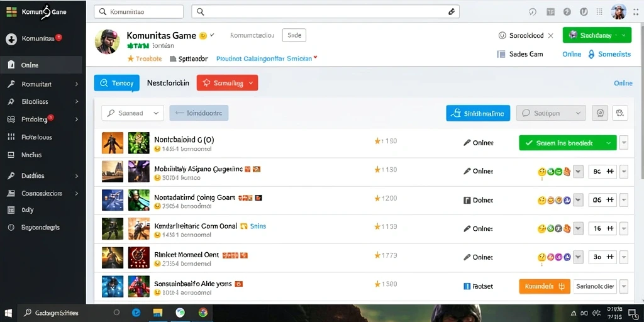Open the Komunitau item with red badge
Screen dimensions: 644x322
click(x=35, y=38)
